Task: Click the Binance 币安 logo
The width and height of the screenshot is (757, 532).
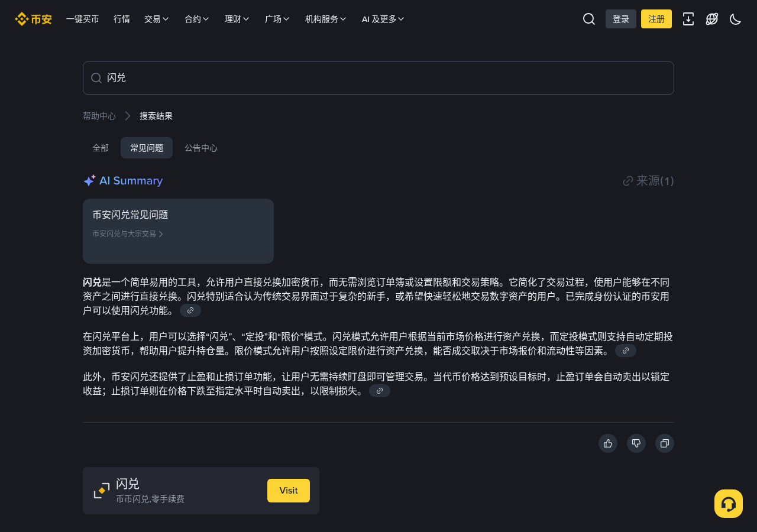Action: pyautogui.click(x=33, y=19)
